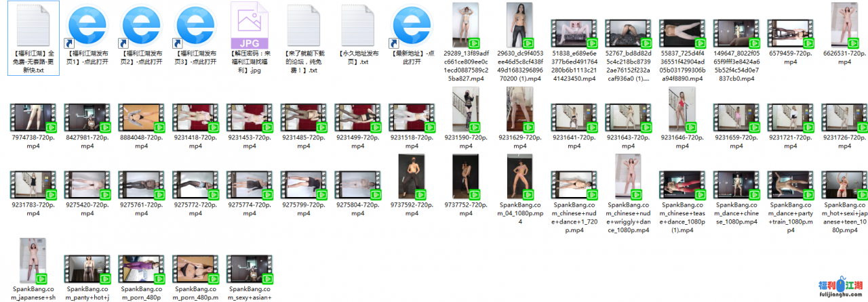
Task: Select the 来了就能下载的论坛 text file
Action: (304, 26)
